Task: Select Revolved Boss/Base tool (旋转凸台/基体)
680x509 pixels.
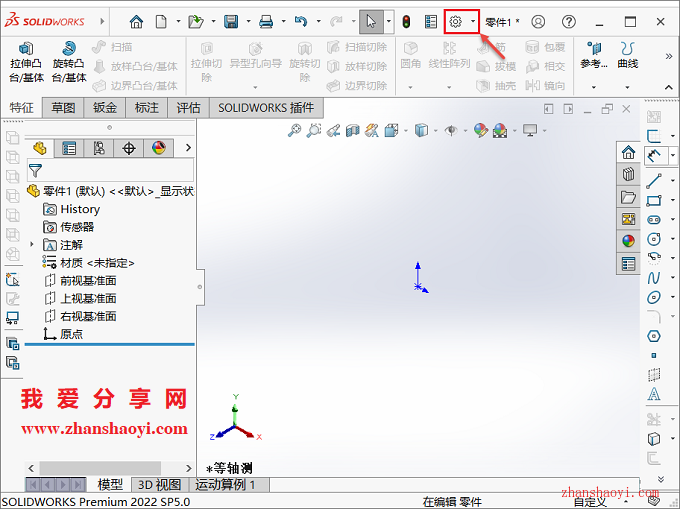Action: 69,62
